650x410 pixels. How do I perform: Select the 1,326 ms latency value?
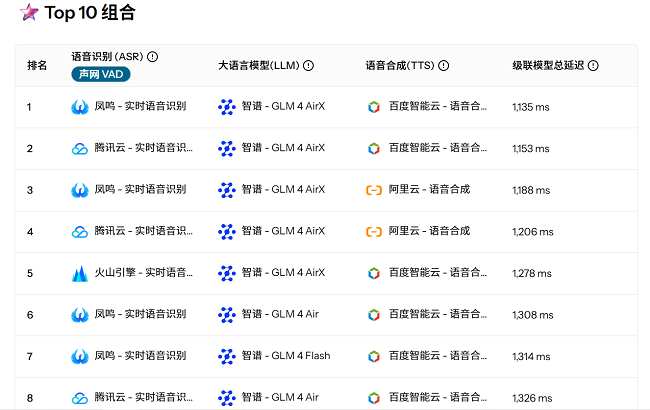click(532, 398)
